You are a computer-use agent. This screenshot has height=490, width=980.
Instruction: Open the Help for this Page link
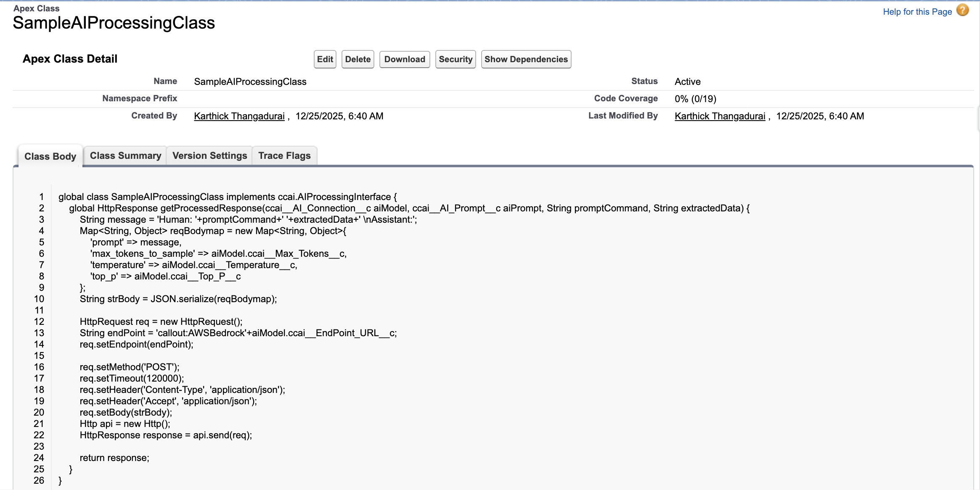pyautogui.click(x=917, y=12)
